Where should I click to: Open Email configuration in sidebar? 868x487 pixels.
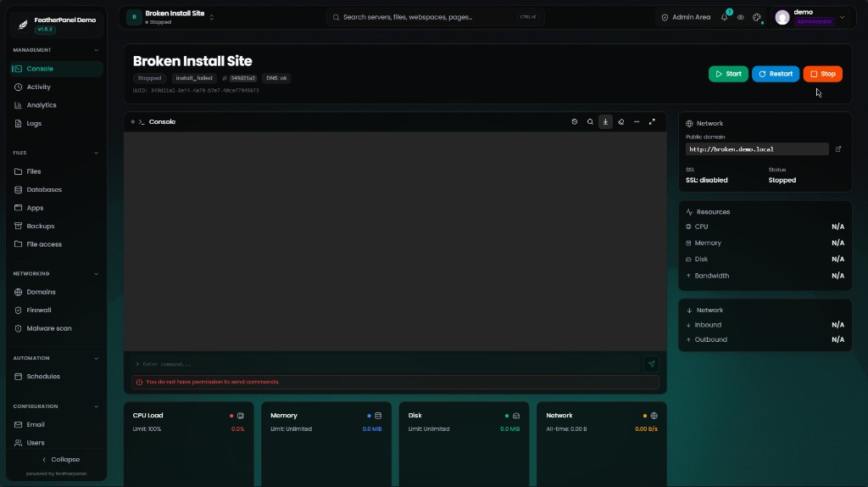click(57, 424)
